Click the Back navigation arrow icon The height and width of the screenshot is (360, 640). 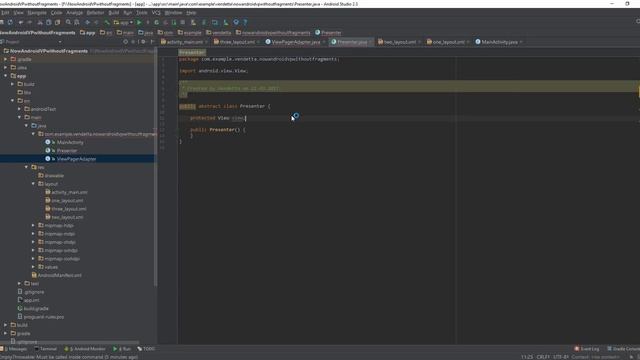[x=87, y=22]
